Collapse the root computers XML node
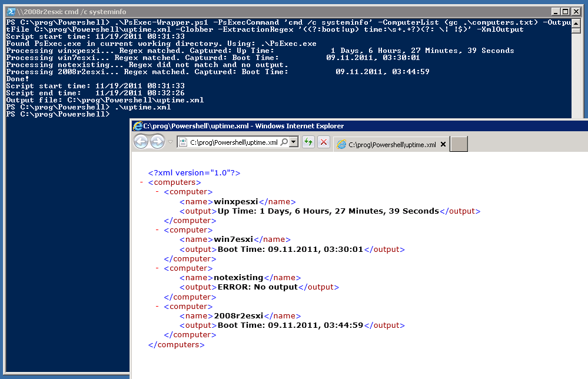Image resolution: width=588 pixels, height=379 pixels. (142, 182)
